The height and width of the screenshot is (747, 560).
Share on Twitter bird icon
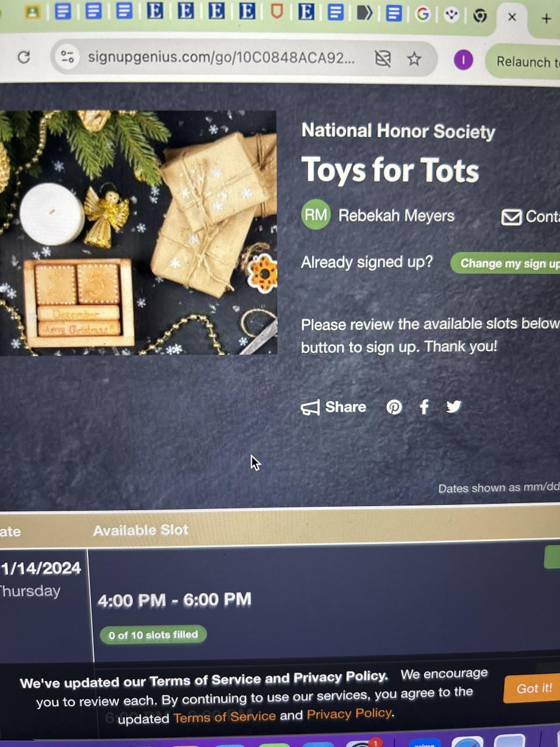click(454, 406)
